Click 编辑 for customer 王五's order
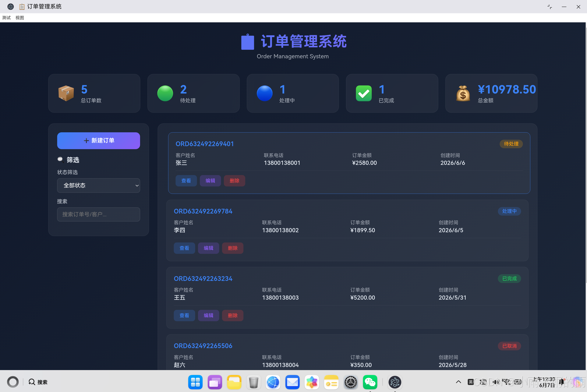 [208, 316]
